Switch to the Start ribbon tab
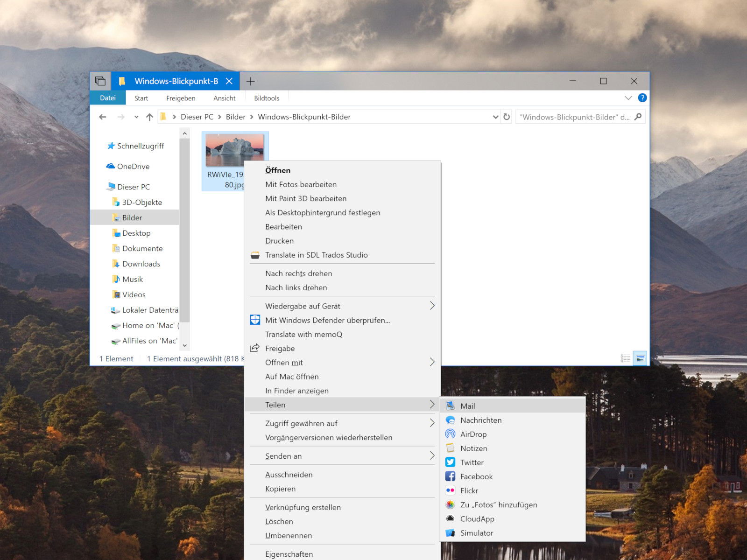Viewport: 747px width, 560px height. [141, 98]
